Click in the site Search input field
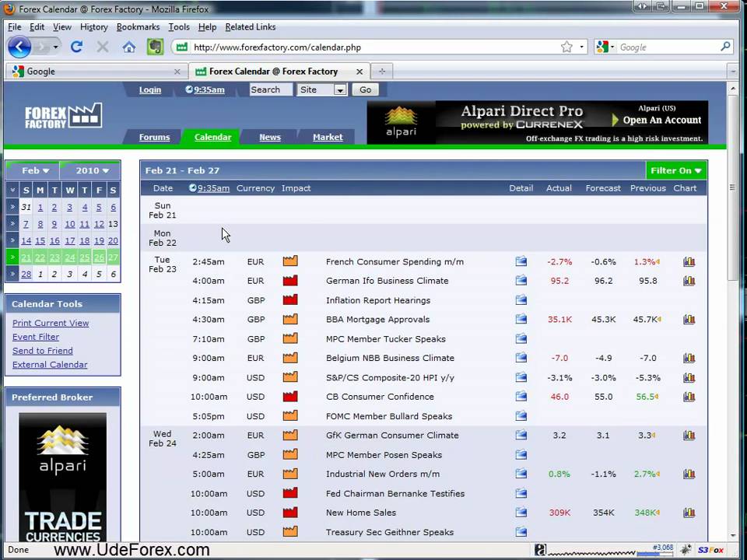 [271, 89]
